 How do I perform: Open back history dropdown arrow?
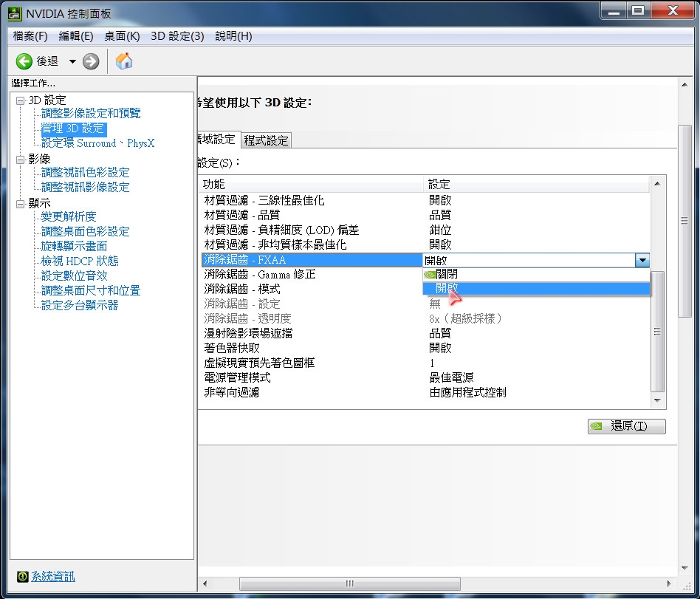pos(72,61)
